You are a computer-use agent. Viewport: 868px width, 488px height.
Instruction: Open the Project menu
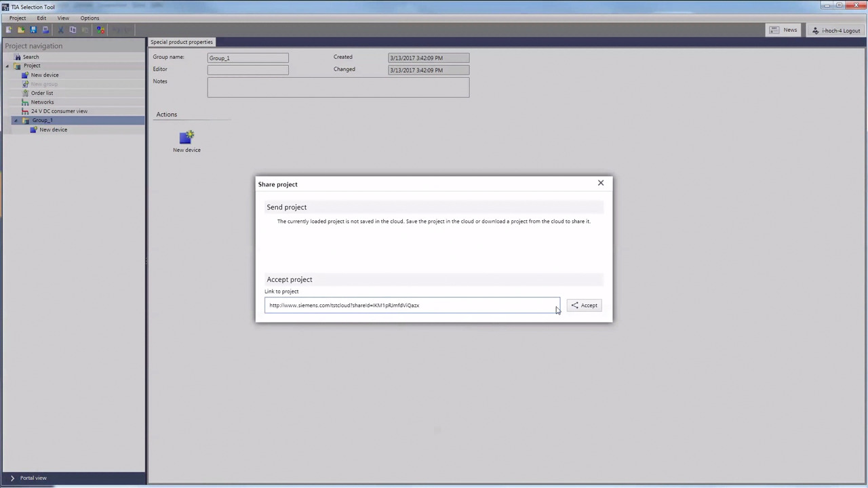18,18
